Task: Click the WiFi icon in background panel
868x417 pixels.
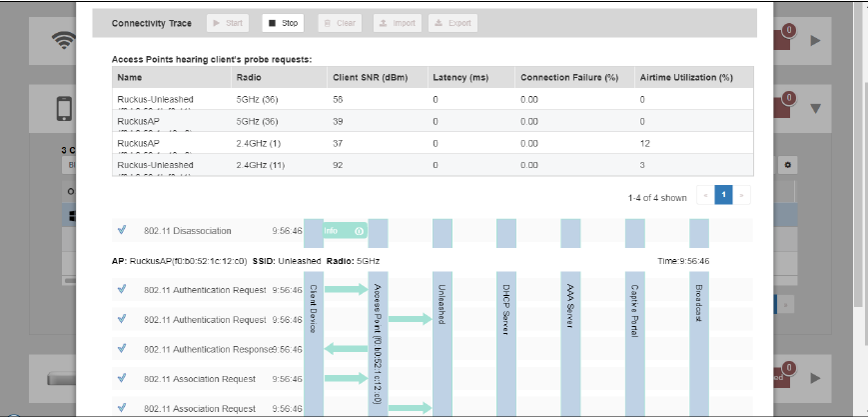Action: (68, 41)
